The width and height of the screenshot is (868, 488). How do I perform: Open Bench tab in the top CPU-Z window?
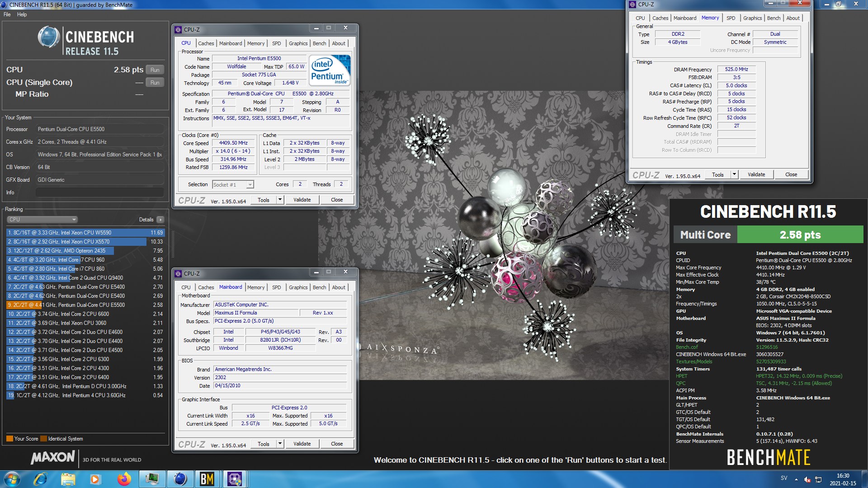point(319,43)
